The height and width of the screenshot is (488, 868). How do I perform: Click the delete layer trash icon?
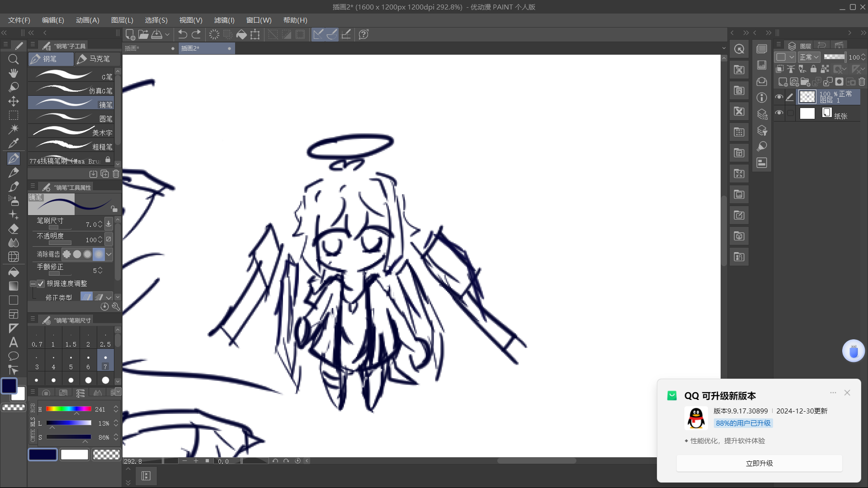coord(862,82)
